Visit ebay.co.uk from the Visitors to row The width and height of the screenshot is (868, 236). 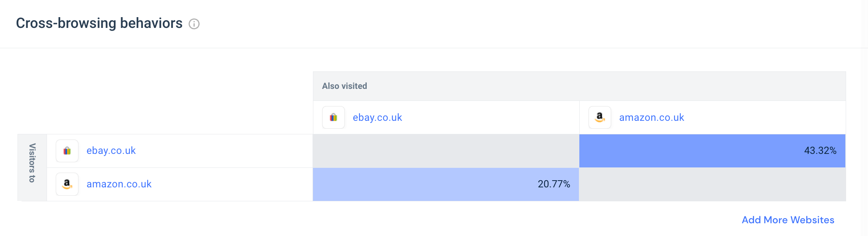(111, 151)
